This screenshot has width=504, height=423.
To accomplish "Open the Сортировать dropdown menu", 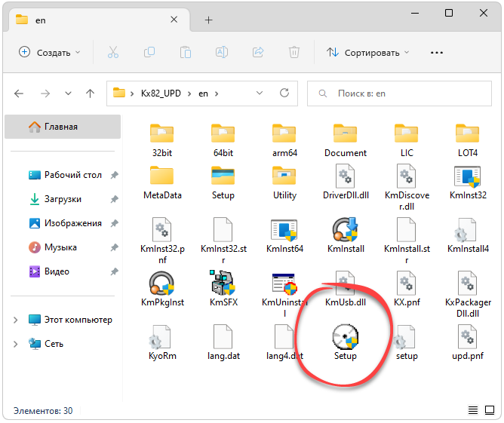I will [367, 52].
